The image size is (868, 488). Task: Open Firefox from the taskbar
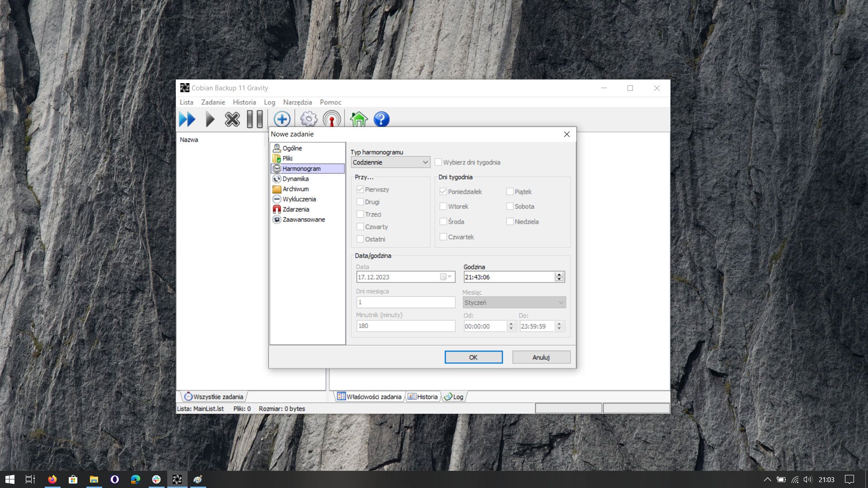(x=52, y=479)
